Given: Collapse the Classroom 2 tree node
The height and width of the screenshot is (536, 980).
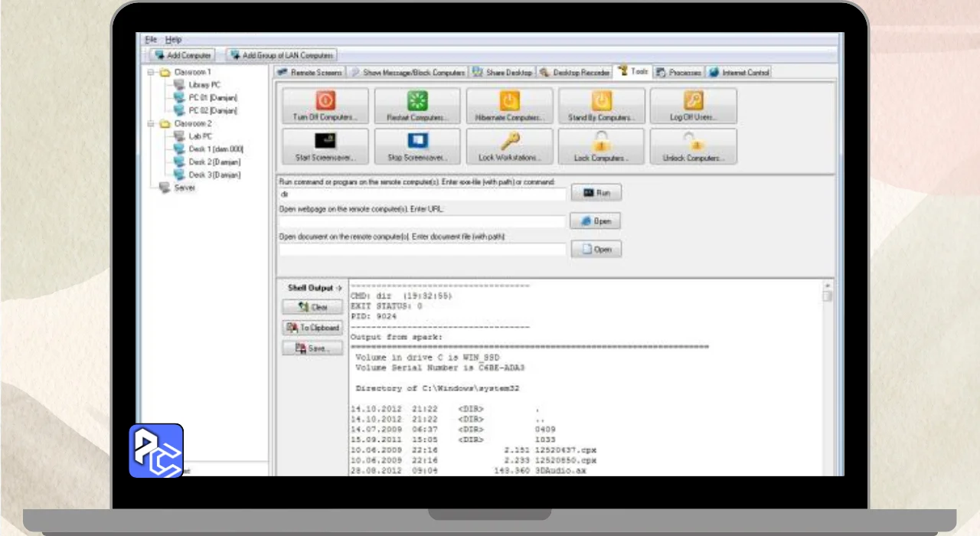Looking at the screenshot, I should (151, 123).
